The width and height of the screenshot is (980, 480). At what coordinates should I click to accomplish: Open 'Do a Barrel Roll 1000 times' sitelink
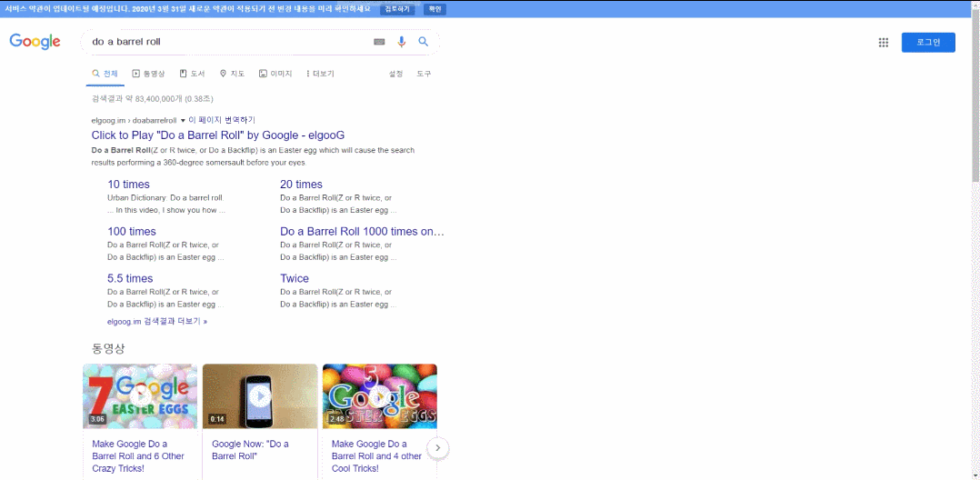point(362,231)
